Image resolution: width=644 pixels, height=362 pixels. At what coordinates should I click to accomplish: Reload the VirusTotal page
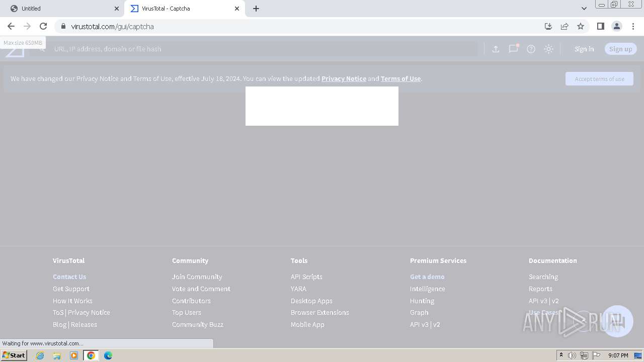43,26
